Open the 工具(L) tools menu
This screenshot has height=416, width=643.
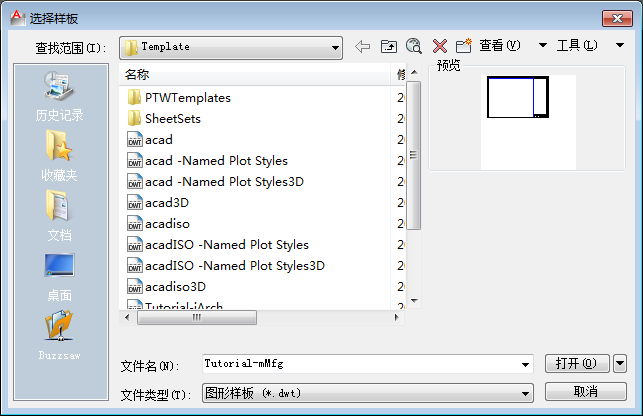(577, 46)
